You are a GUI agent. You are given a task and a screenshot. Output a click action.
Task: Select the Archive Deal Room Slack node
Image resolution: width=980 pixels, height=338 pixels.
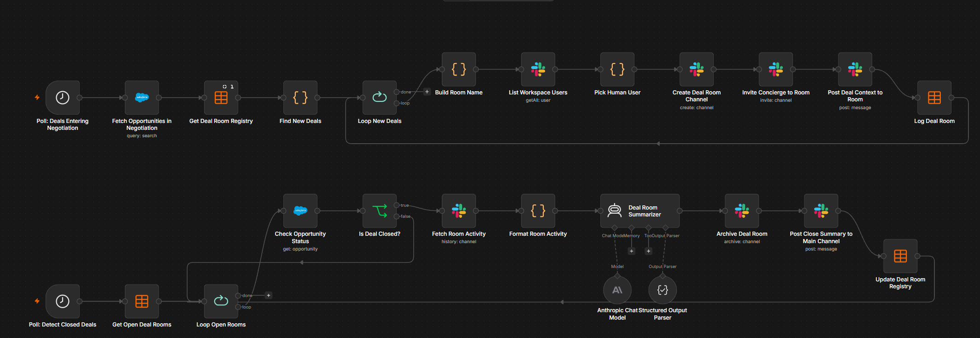coord(742,211)
